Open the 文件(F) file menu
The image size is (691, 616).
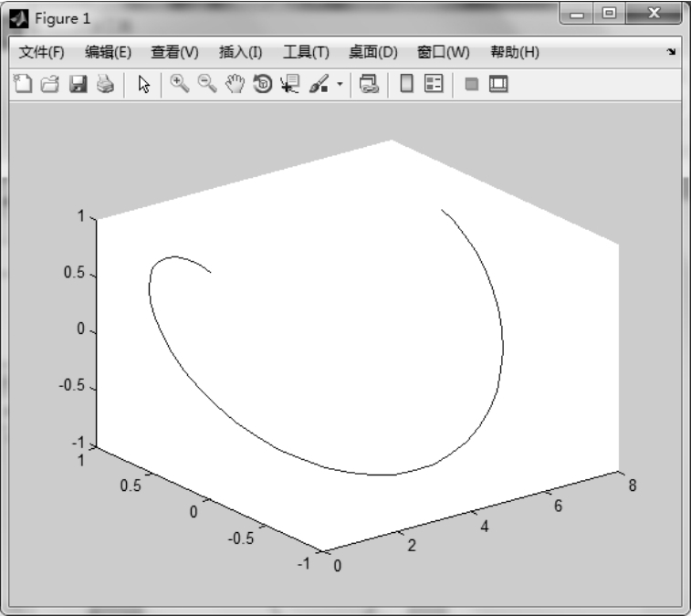pos(42,53)
